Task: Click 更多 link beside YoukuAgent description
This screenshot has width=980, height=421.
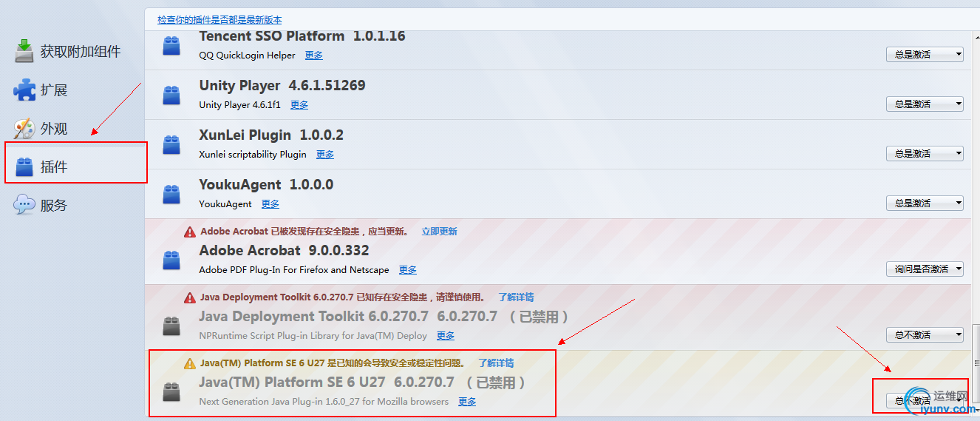Action: (270, 204)
